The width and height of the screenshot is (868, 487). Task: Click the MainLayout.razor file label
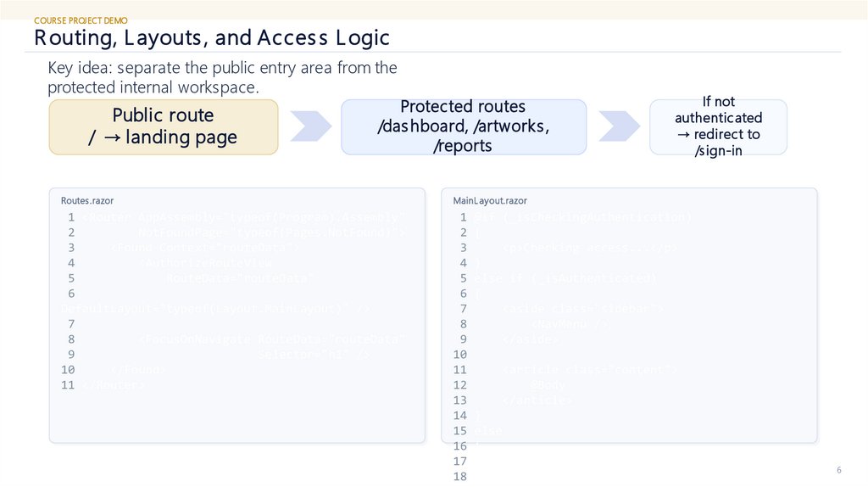pyautogui.click(x=490, y=201)
